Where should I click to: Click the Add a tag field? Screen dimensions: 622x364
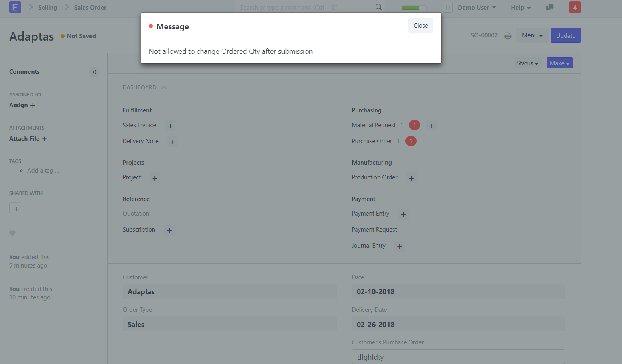[43, 171]
